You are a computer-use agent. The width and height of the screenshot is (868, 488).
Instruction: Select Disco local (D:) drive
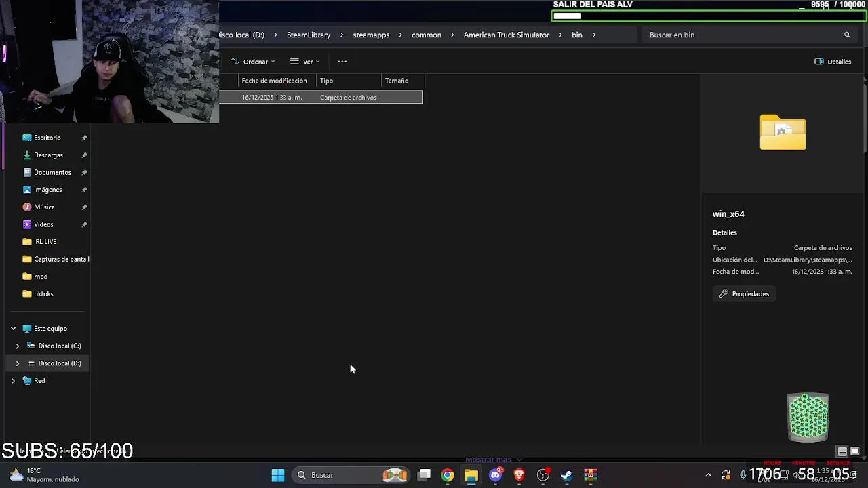[59, 363]
